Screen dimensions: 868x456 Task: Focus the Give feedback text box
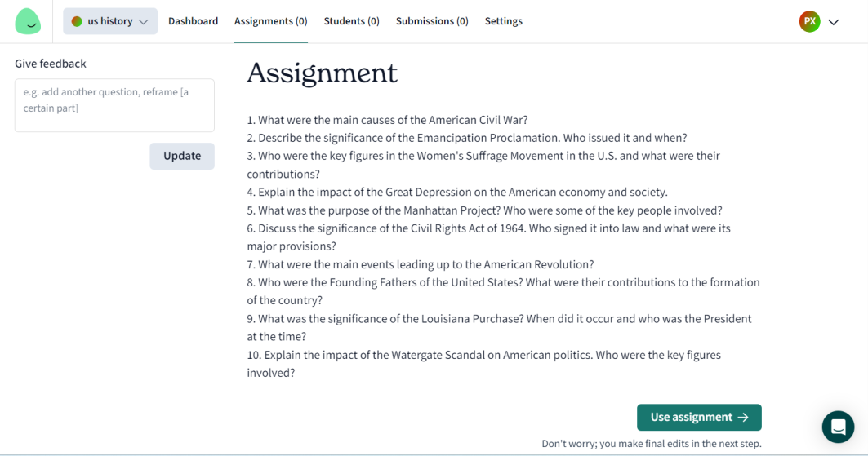[x=114, y=105]
